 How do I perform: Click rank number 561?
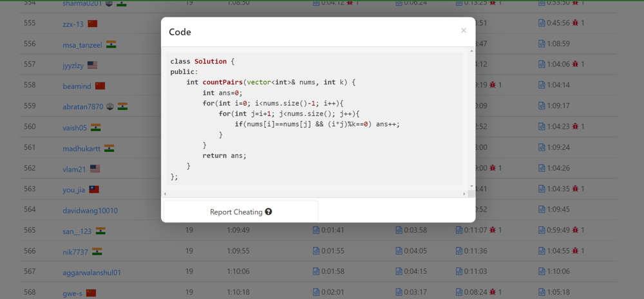30,147
